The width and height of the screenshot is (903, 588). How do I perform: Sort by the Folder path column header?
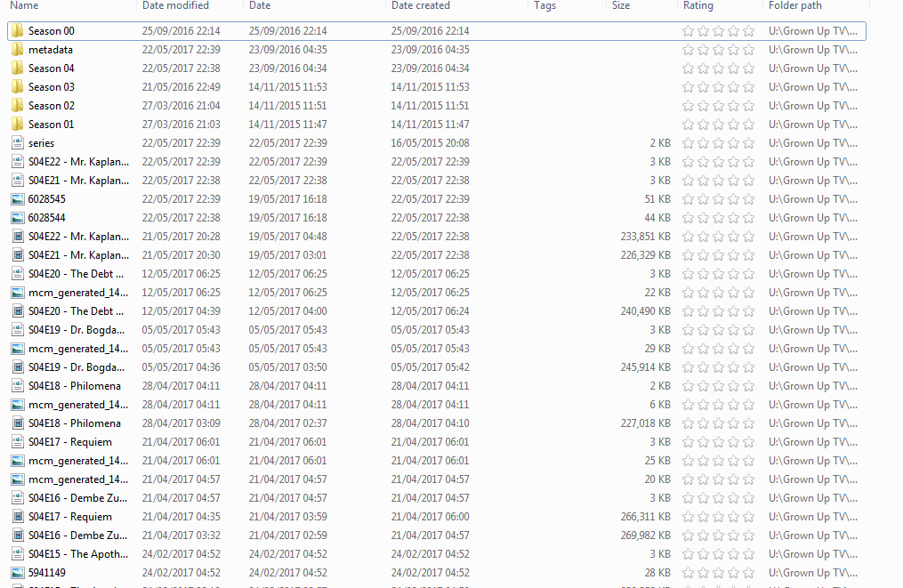(795, 5)
